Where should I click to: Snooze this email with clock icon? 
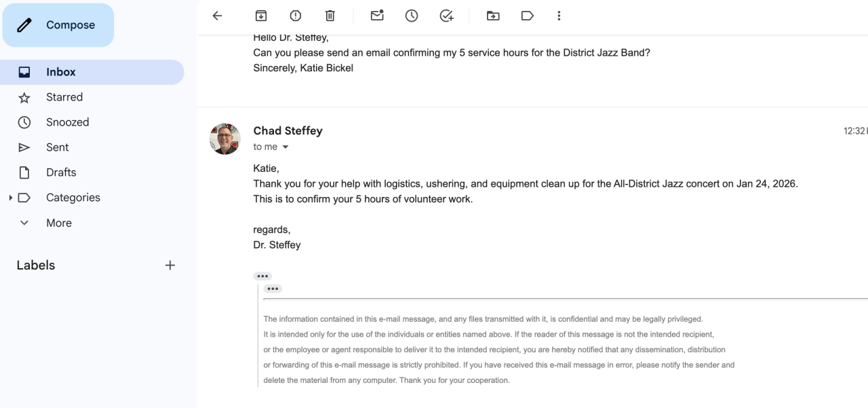(x=412, y=16)
